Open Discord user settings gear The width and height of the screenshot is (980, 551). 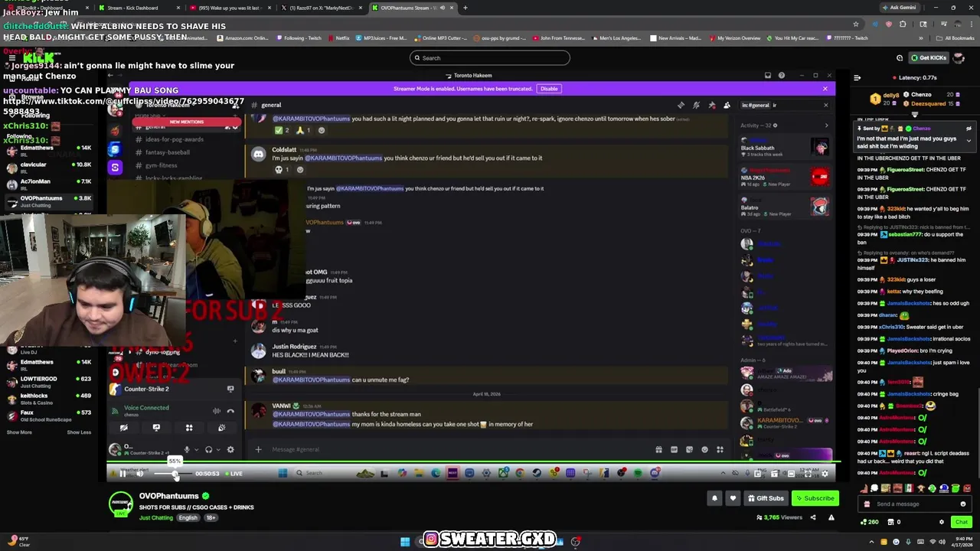coord(230,450)
